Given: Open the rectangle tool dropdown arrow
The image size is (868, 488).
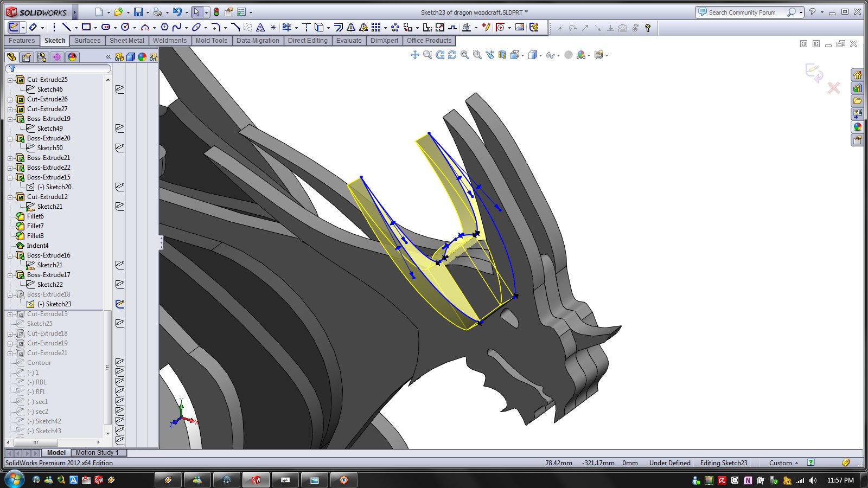Looking at the screenshot, I should coord(95,27).
